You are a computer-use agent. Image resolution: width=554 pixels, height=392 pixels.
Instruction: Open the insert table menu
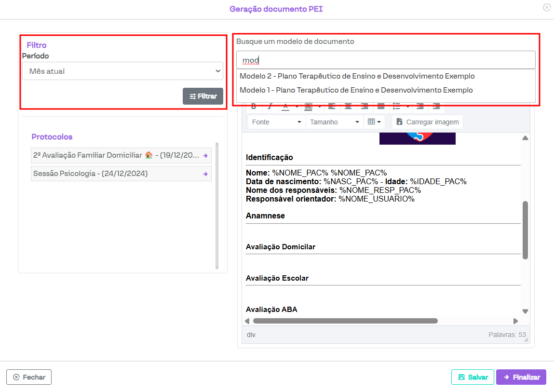click(x=374, y=122)
